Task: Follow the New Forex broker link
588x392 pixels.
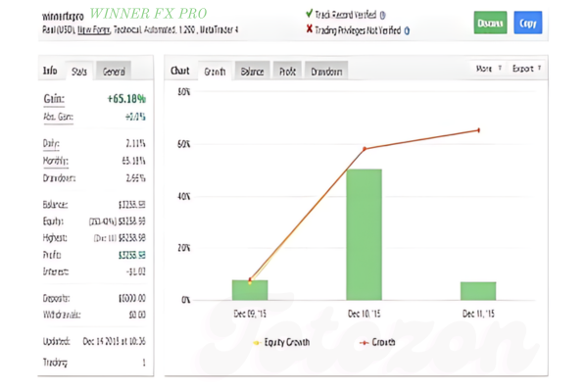Action: pos(93,30)
